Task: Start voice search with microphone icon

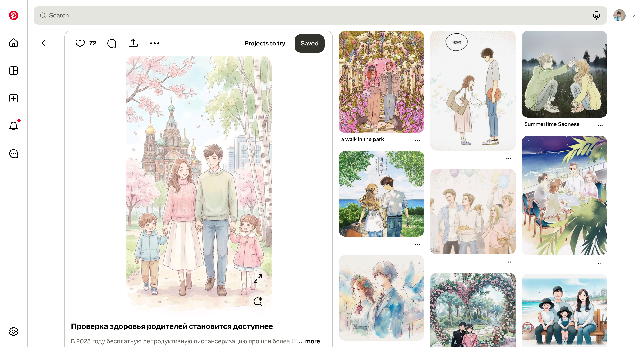Action: (x=596, y=15)
